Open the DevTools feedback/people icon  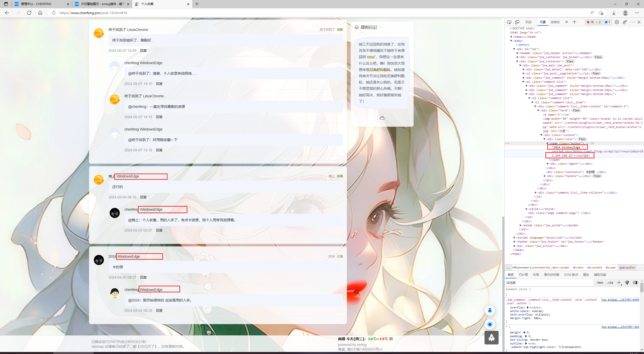[x=625, y=22]
